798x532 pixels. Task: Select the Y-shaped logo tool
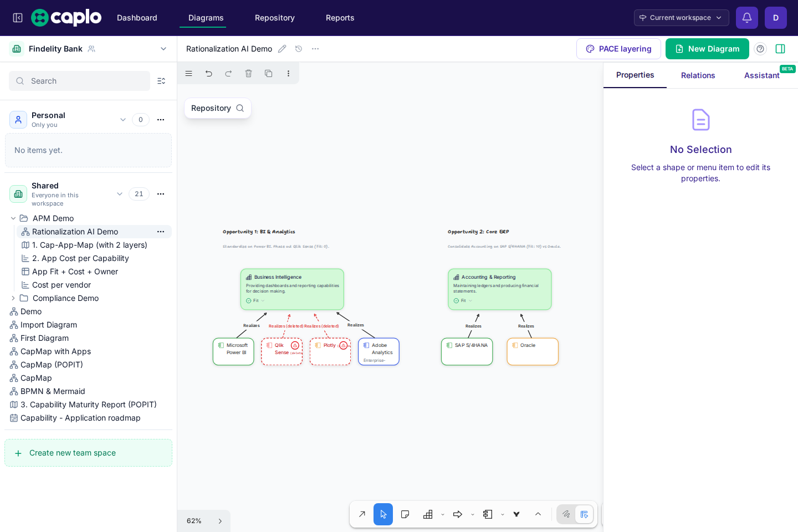click(x=516, y=514)
